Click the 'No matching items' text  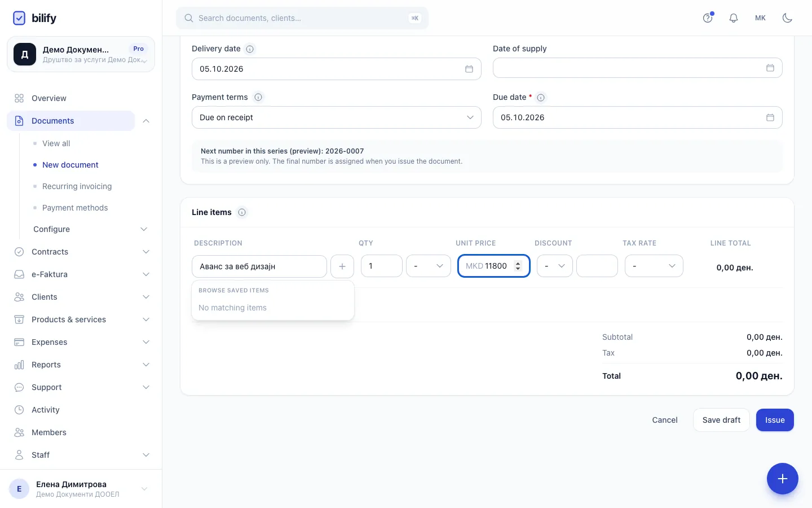pos(232,308)
